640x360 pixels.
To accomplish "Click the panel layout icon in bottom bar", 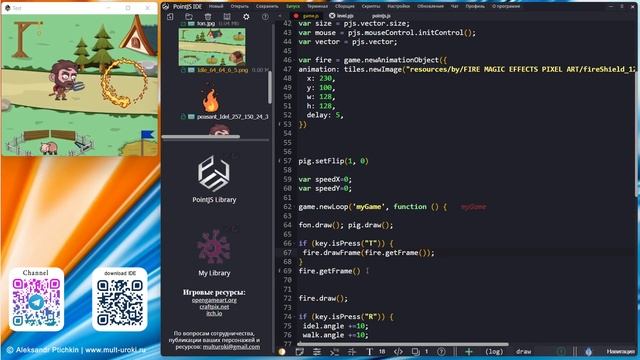I will point(300,351).
